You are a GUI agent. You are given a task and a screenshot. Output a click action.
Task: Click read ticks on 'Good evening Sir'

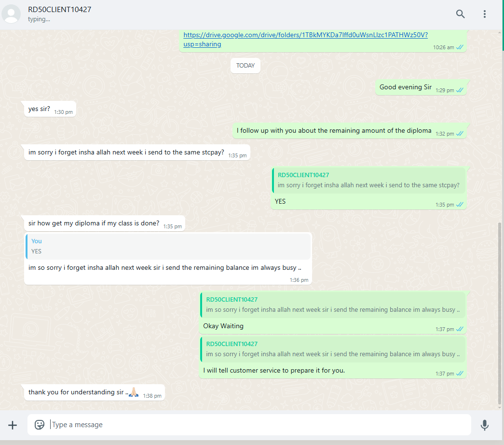pos(460,90)
